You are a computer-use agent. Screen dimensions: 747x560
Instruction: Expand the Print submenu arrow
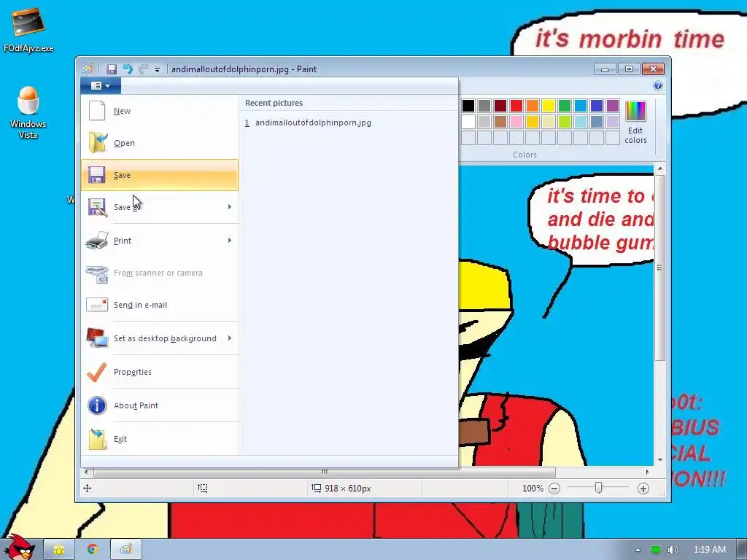pos(230,241)
